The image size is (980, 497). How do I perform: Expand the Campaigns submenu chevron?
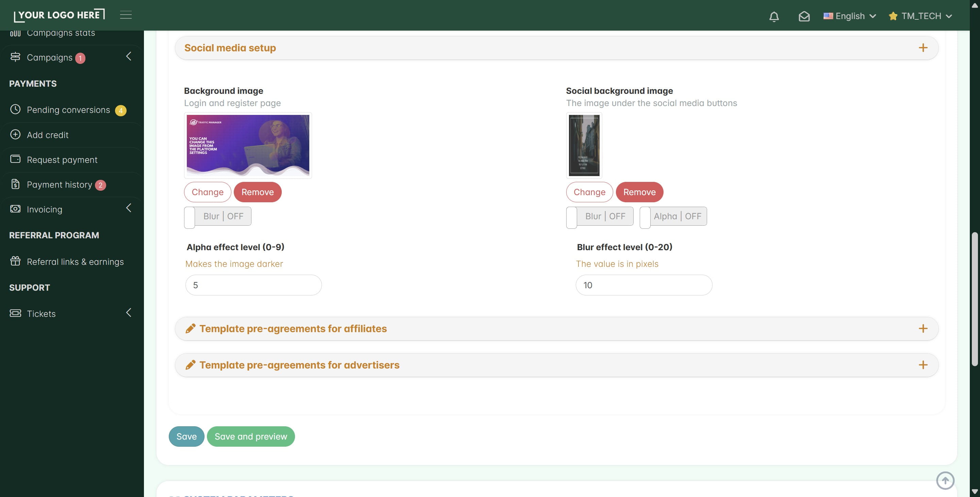click(x=129, y=57)
